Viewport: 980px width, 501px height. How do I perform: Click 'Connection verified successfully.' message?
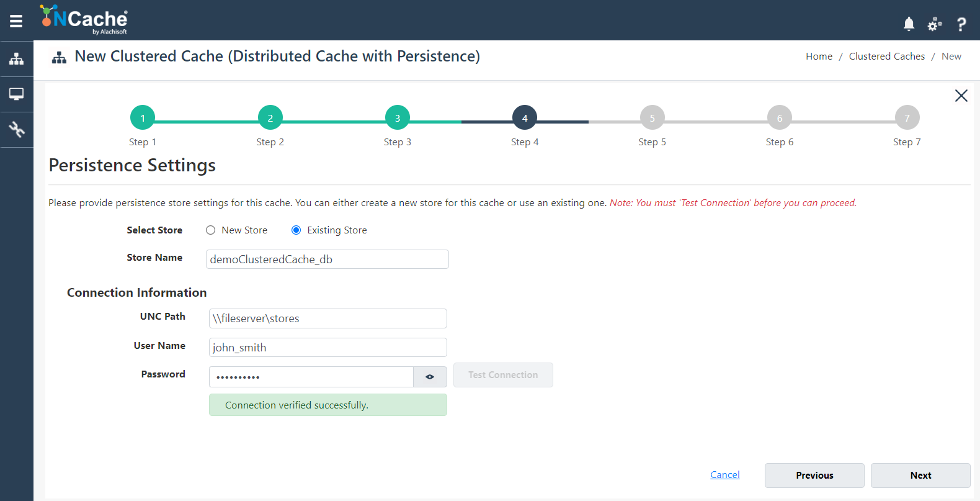(328, 405)
